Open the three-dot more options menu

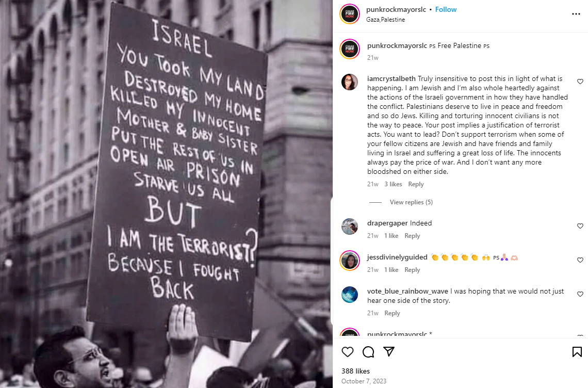576,14
